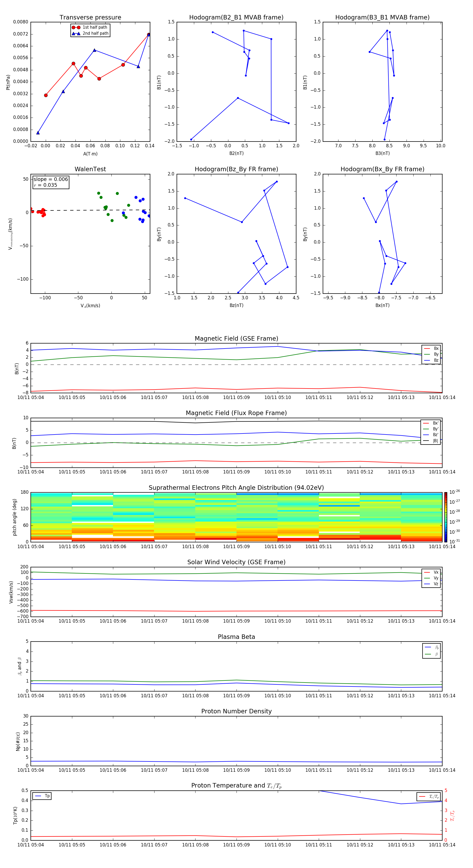Viewport: 473px width, 868px height.
Task: Click the "pitch angle (deg)" axis label
Action: [x=14, y=517]
